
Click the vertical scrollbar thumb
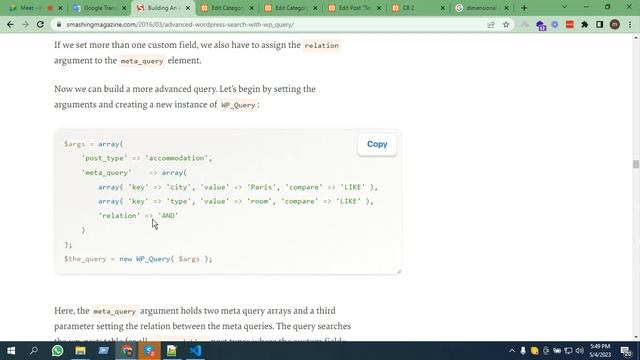tap(636, 164)
